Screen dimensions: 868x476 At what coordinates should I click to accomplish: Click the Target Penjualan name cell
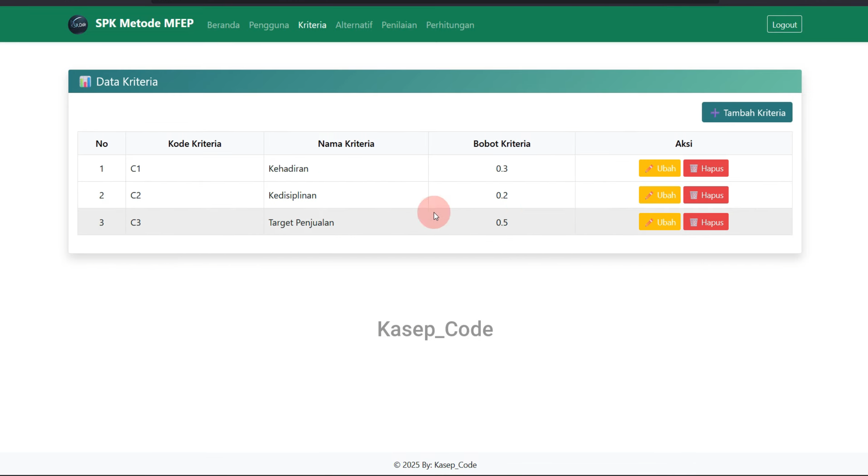coord(346,222)
